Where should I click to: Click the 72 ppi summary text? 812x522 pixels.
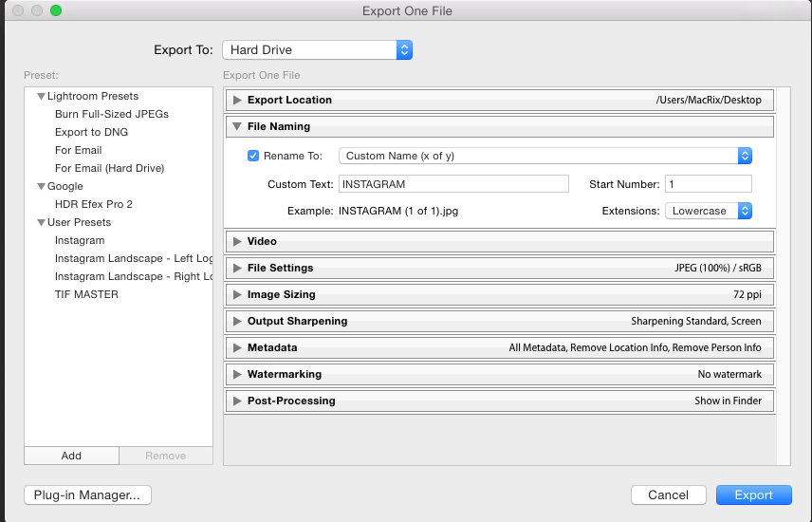coord(747,294)
